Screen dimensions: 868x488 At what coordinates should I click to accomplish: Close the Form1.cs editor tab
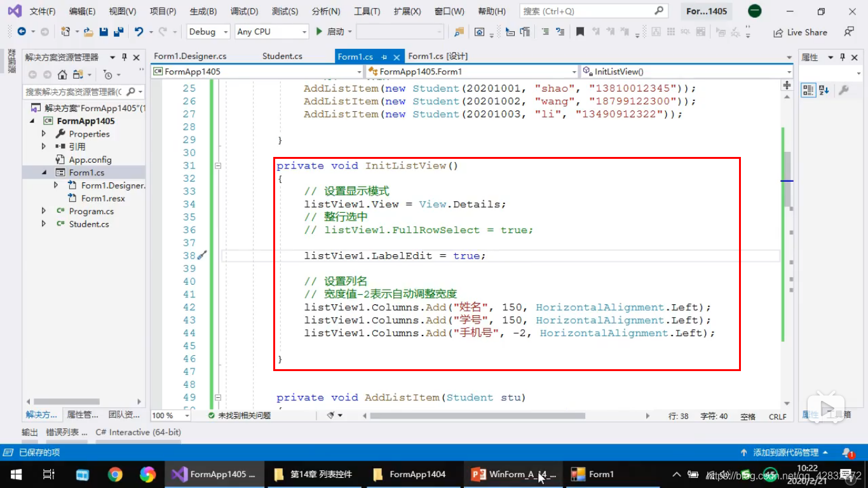pyautogui.click(x=397, y=57)
